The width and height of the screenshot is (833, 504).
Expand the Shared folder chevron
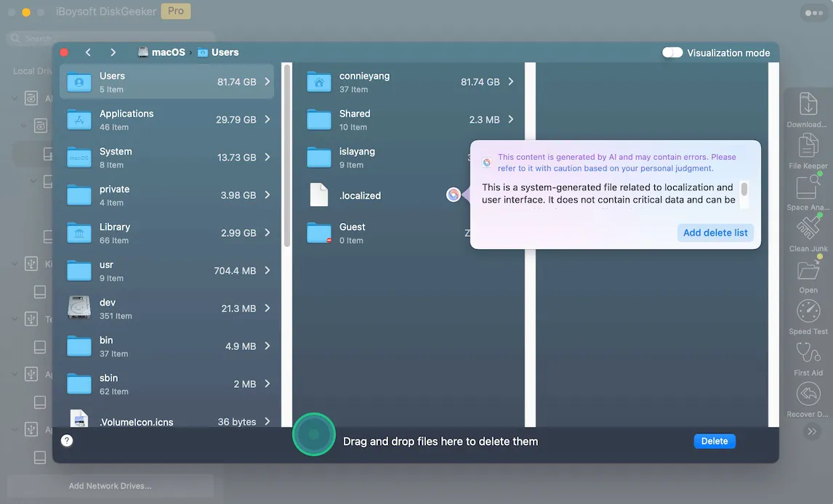pyautogui.click(x=510, y=119)
